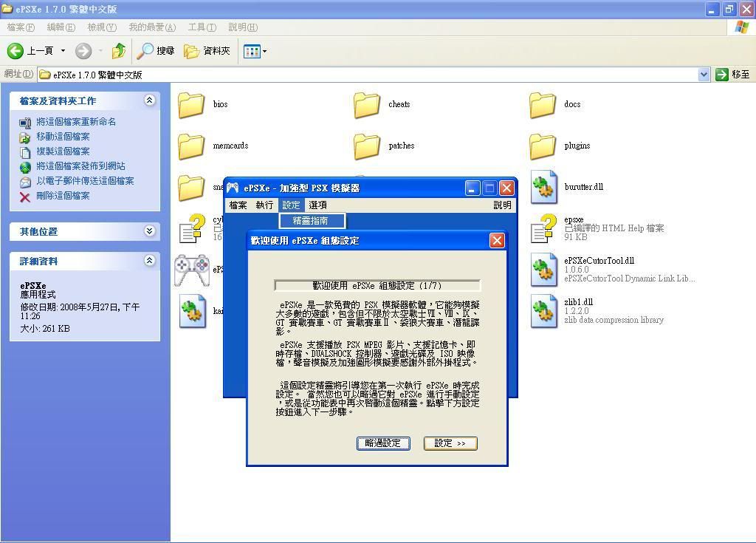Go up one folder level

coord(119,51)
